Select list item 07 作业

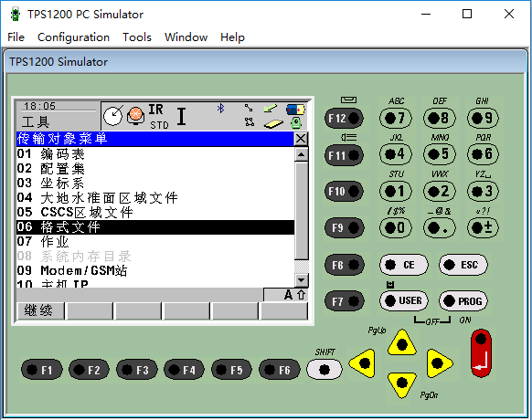pos(155,242)
